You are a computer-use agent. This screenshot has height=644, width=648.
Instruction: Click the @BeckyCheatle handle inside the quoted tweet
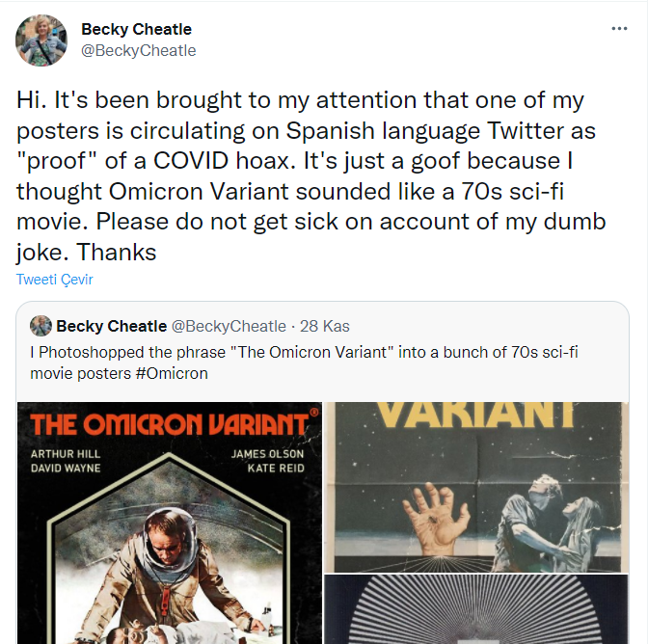[229, 326]
